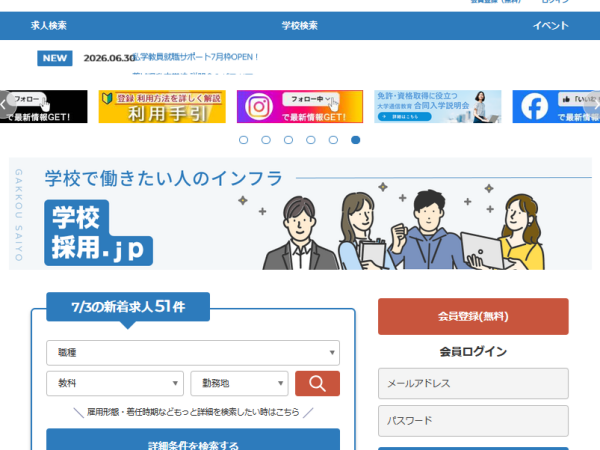
Task: Click the NEW badge beside the news
Action: click(55, 58)
